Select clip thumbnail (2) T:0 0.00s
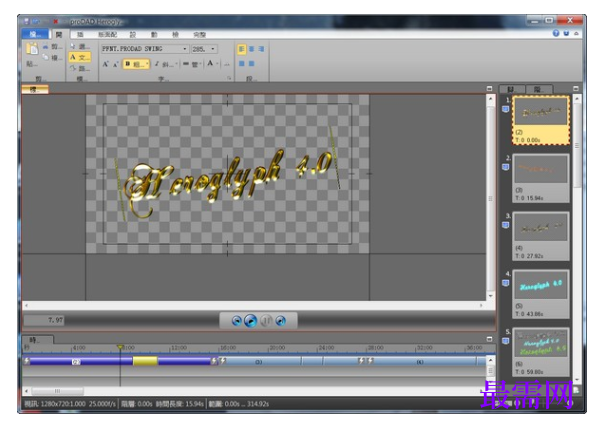 click(541, 120)
